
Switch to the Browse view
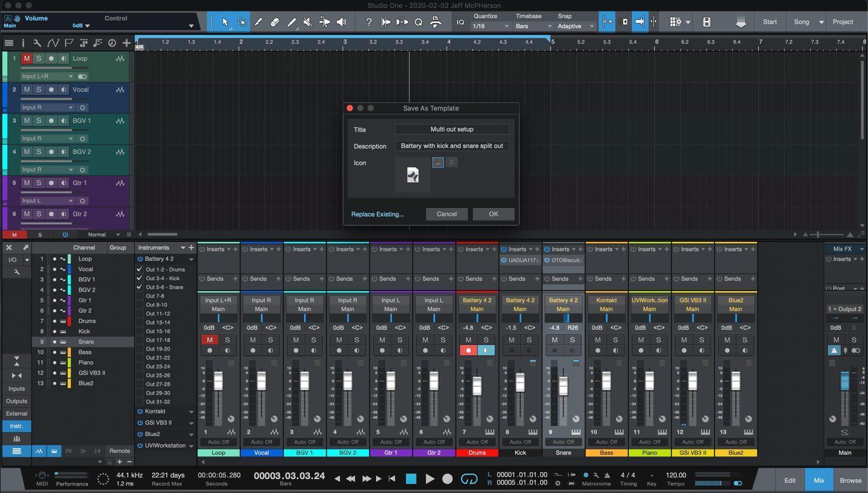pos(850,480)
